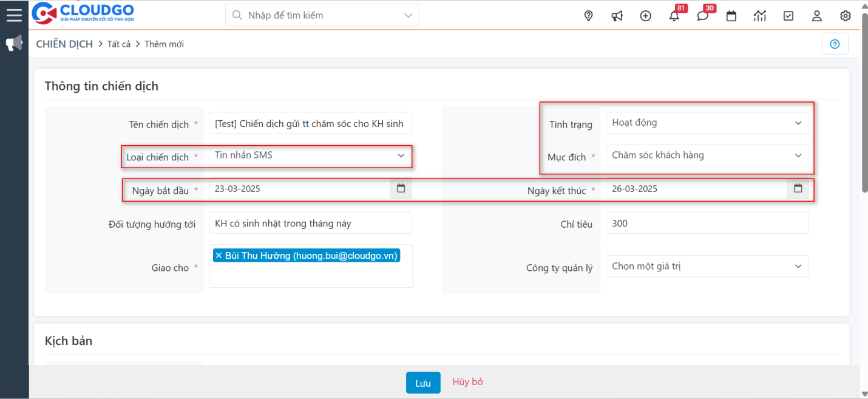
Task: Remove Bùi Thu Hường from Giao cho
Action: click(219, 255)
